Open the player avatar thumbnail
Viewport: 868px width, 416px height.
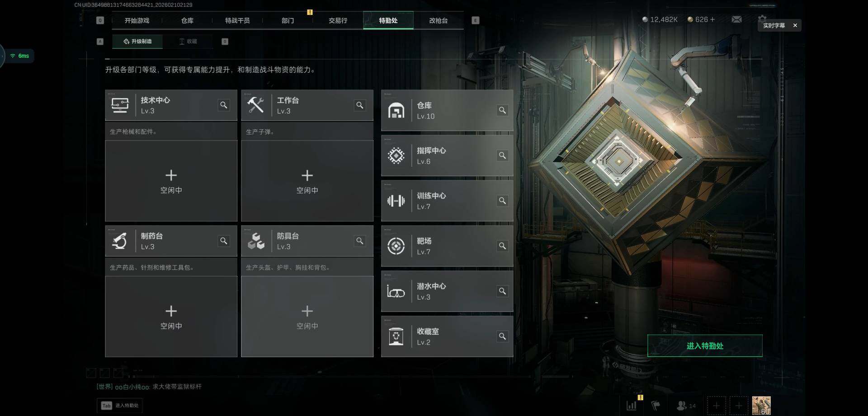pyautogui.click(x=761, y=406)
